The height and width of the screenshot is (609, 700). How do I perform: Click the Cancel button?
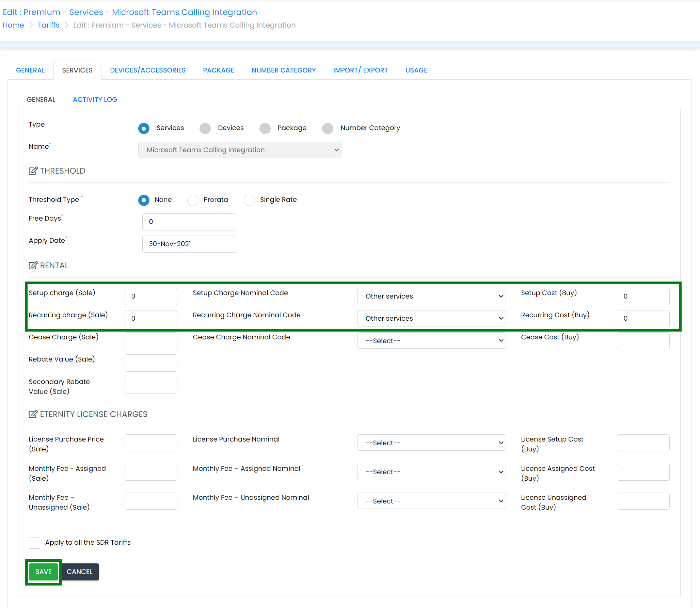pos(80,572)
